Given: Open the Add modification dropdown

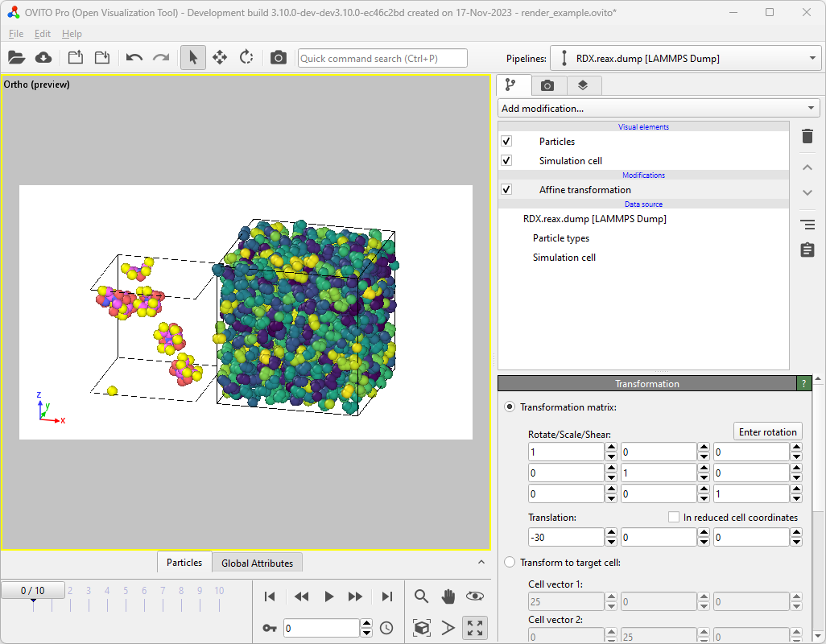Looking at the screenshot, I should pos(658,108).
